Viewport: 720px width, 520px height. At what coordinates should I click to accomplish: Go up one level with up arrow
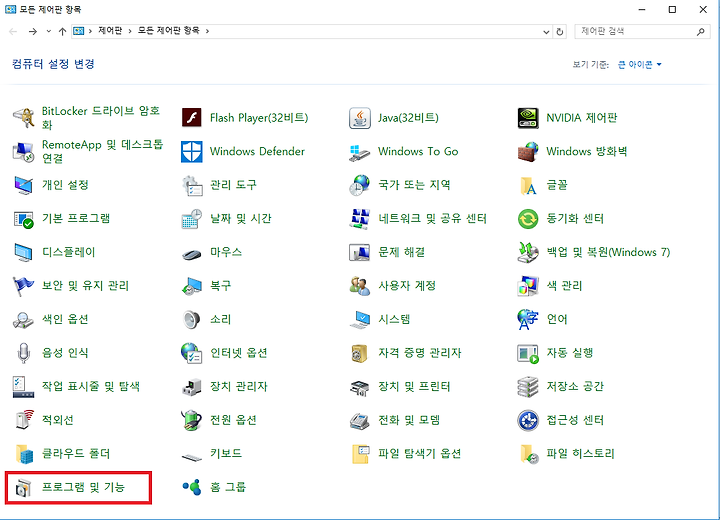62,31
